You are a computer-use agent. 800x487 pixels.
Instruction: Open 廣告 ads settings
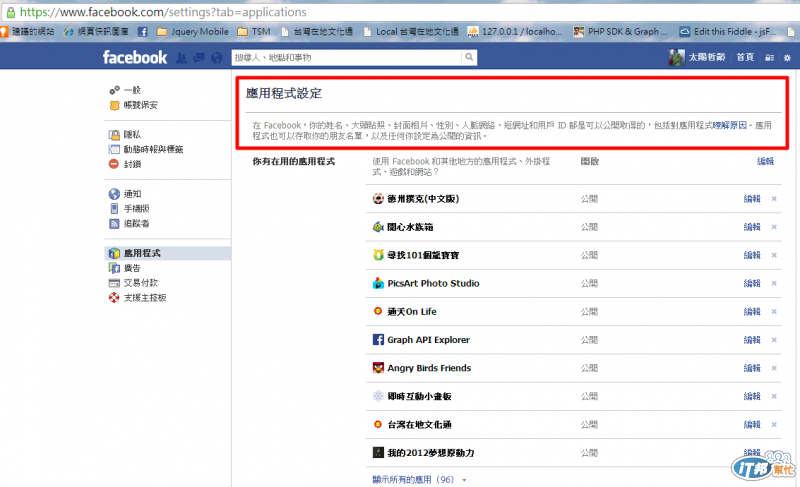[x=132, y=268]
